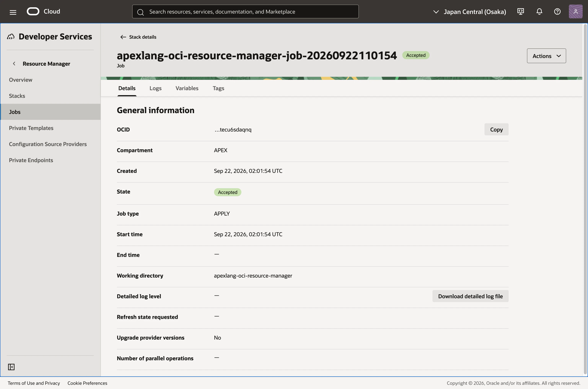Image resolution: width=588 pixels, height=389 pixels.
Task: Open the help question mark icon
Action: click(557, 11)
